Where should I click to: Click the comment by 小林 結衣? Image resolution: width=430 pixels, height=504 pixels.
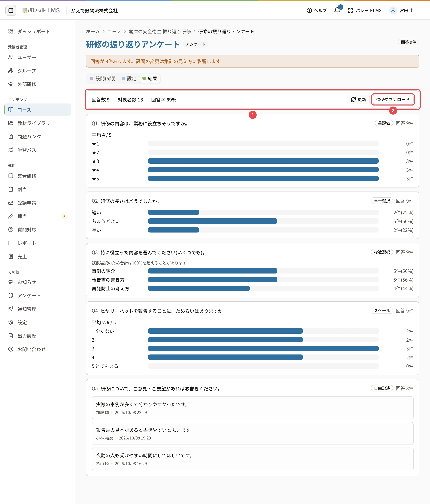click(x=252, y=433)
